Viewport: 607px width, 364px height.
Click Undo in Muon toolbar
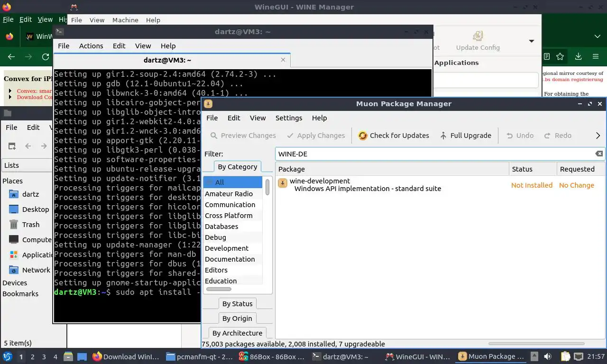[x=520, y=136]
